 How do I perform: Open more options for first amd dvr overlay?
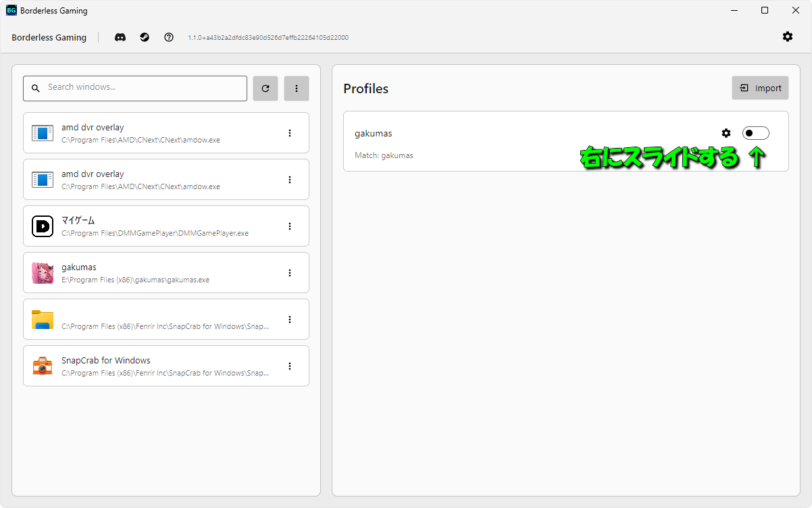[x=290, y=133]
